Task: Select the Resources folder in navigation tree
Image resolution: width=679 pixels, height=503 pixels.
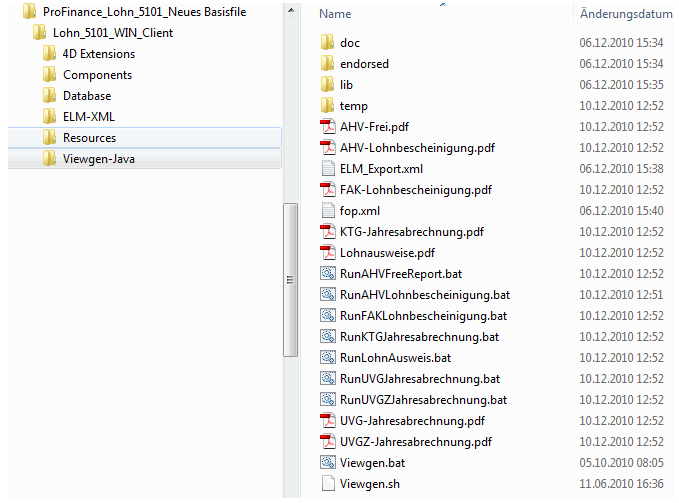Action: pos(89,138)
